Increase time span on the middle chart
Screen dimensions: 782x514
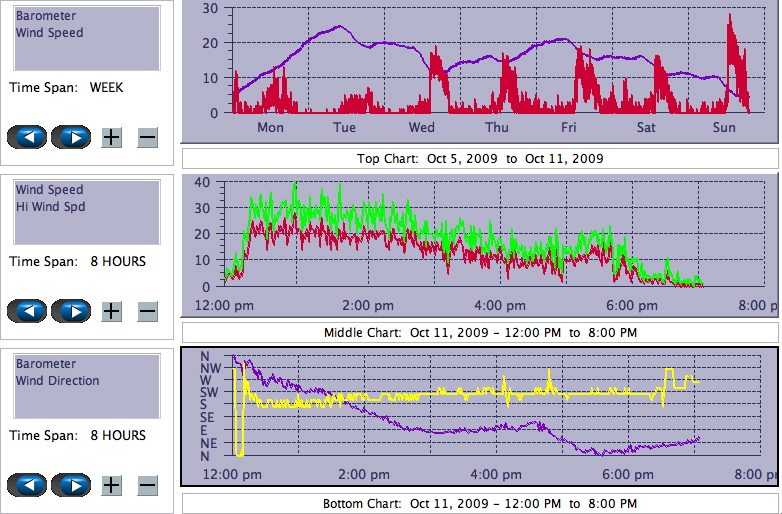click(111, 311)
